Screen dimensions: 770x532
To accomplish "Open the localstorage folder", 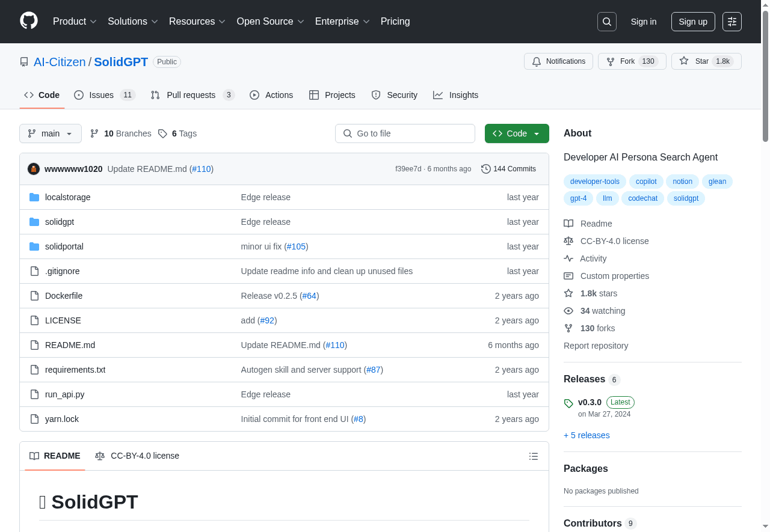I will click(x=67, y=197).
